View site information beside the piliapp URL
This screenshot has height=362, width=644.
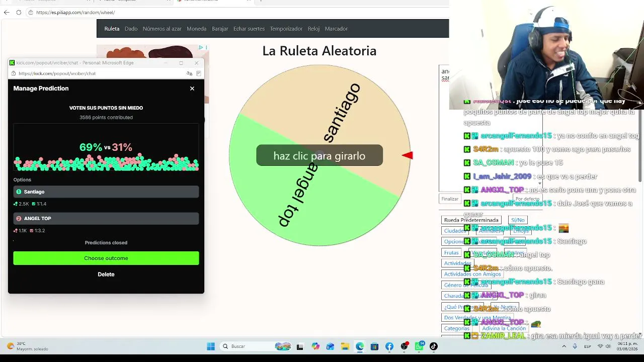click(31, 12)
